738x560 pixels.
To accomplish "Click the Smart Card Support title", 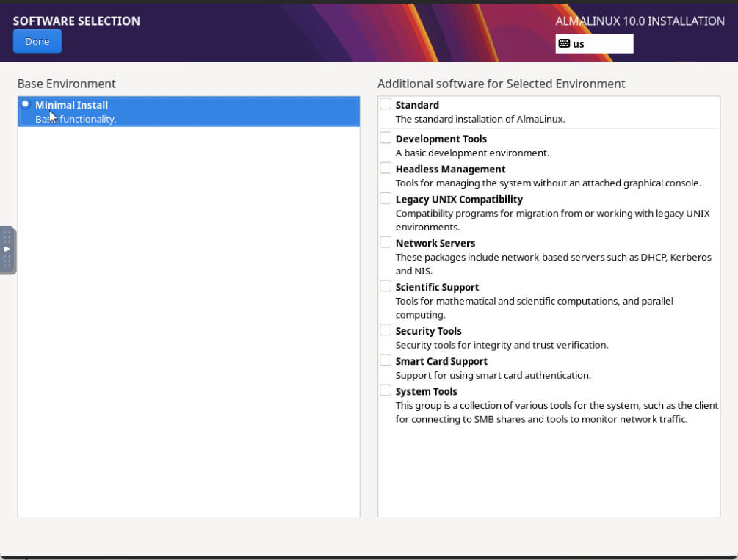I will click(441, 361).
